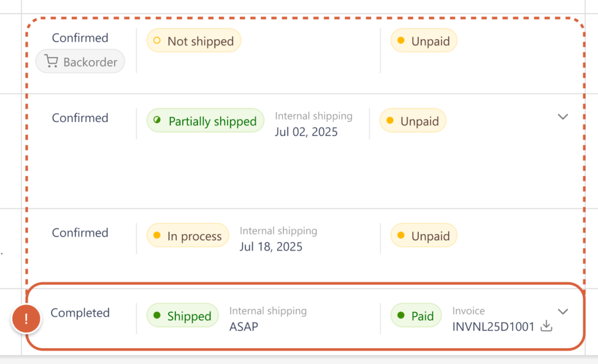Viewport: 598px width, 364px height.
Task: Click the hollow circle icon in Not shipped
Action: pyautogui.click(x=157, y=41)
